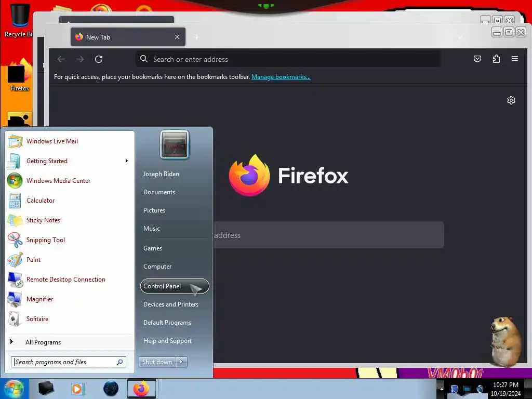Screen dimensions: 532x399
Task: Click the network tray icon
Action: [467, 389]
